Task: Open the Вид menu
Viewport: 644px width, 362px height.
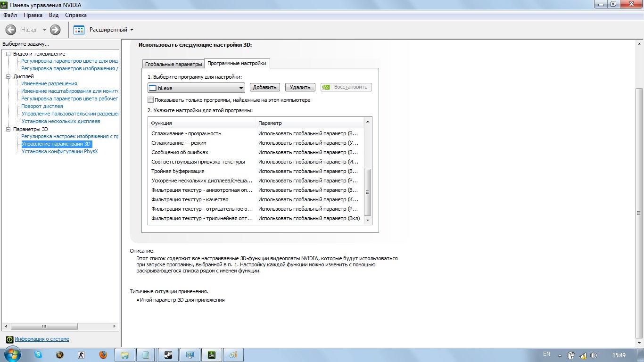Action: [54, 15]
